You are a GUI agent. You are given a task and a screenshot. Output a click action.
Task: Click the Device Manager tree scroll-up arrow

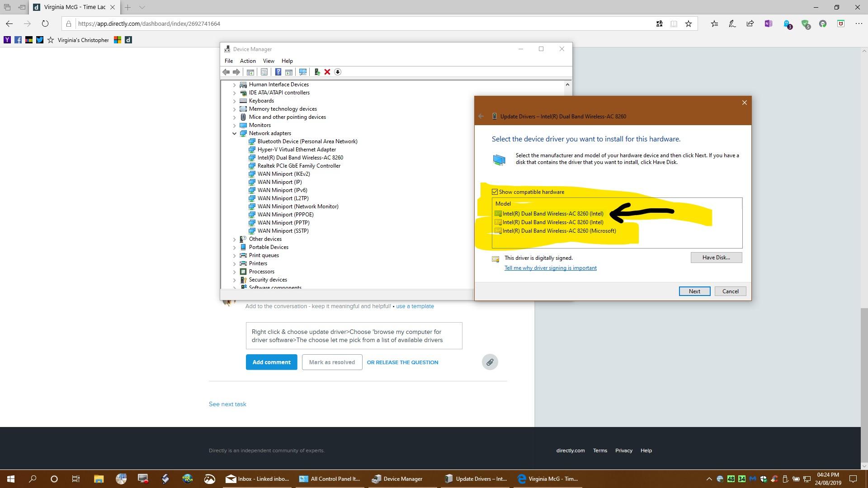(x=567, y=84)
